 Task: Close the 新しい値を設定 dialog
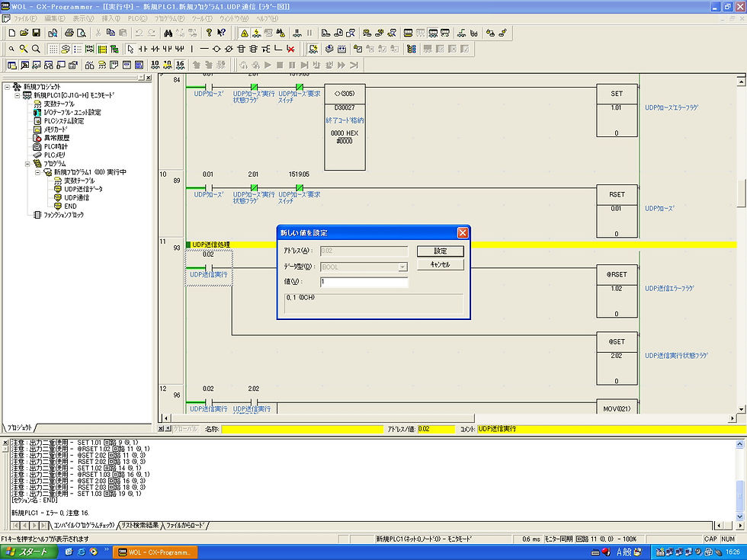tap(463, 233)
